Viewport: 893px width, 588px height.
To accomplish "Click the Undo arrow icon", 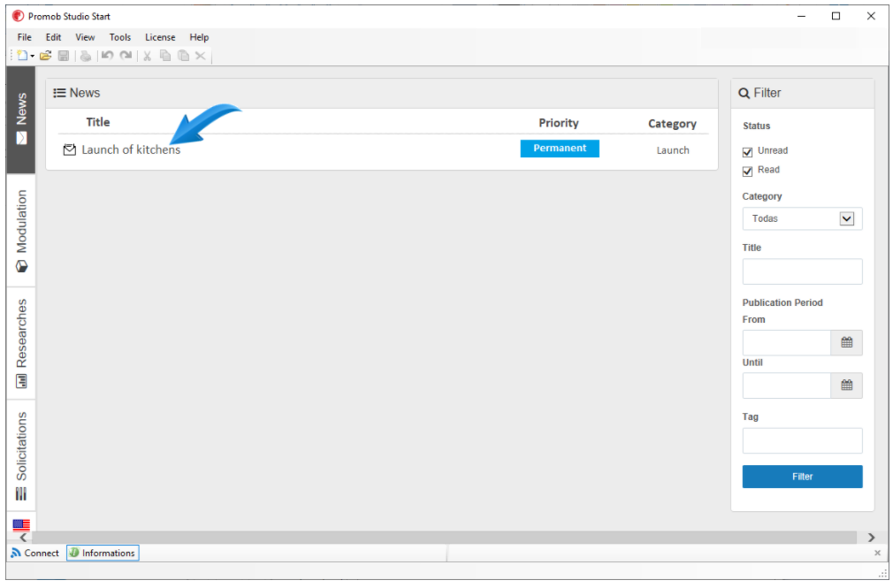I will click(107, 56).
